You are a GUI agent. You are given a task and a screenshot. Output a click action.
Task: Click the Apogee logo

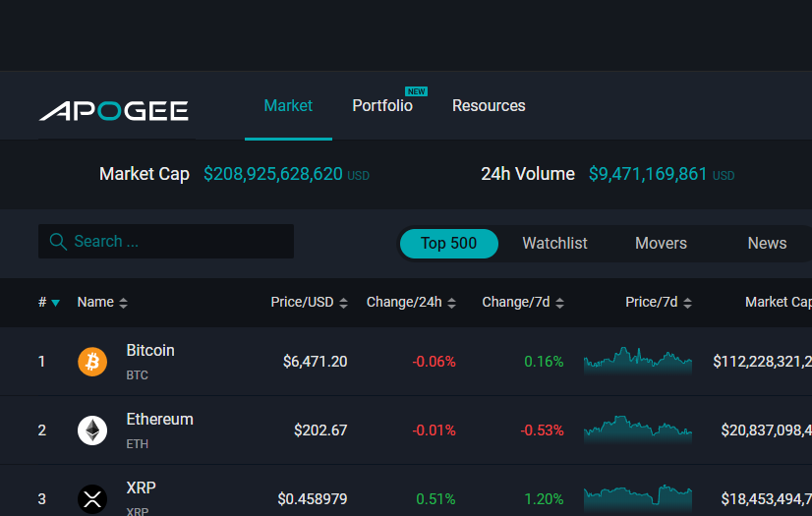113,111
